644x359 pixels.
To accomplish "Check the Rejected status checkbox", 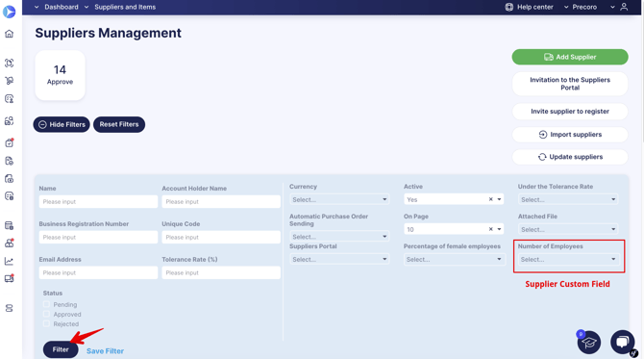I will [46, 324].
